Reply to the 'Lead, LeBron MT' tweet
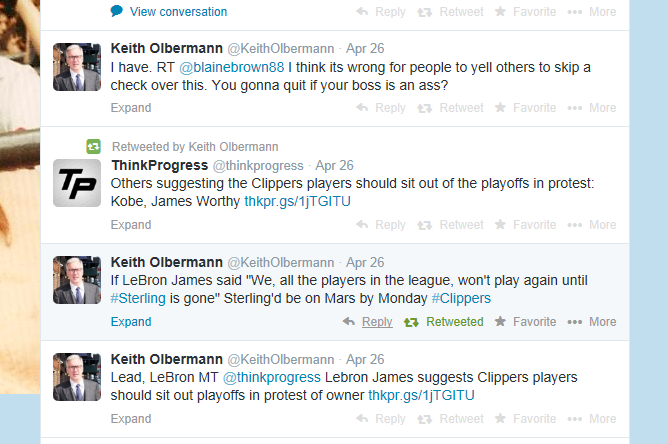668x444 pixels. point(381,419)
